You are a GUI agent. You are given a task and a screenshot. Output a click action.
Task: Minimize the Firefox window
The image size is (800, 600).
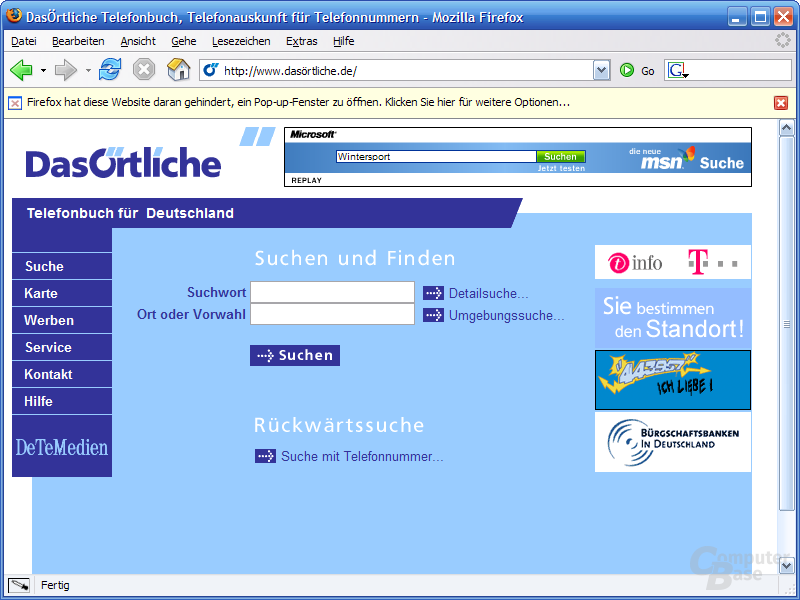736,17
